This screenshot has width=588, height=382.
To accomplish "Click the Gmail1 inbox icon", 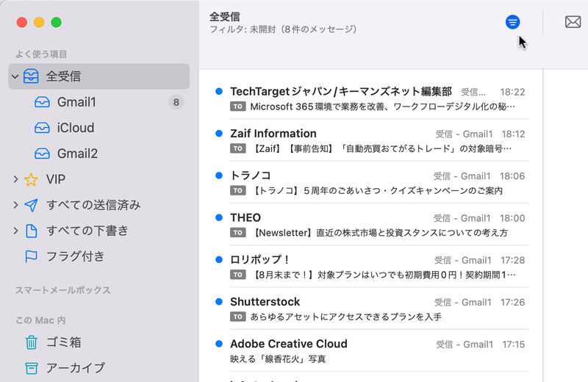I will (42, 102).
